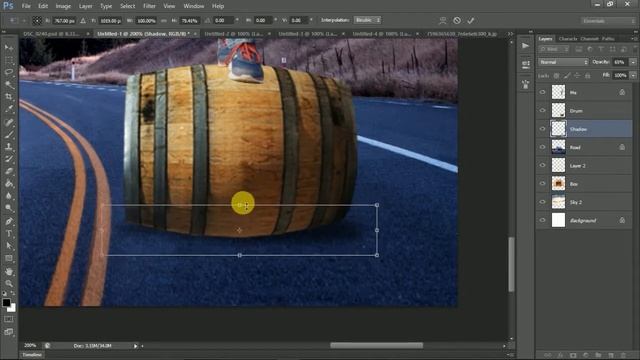Toggle the maintain aspect ratio link

[x=164, y=20]
